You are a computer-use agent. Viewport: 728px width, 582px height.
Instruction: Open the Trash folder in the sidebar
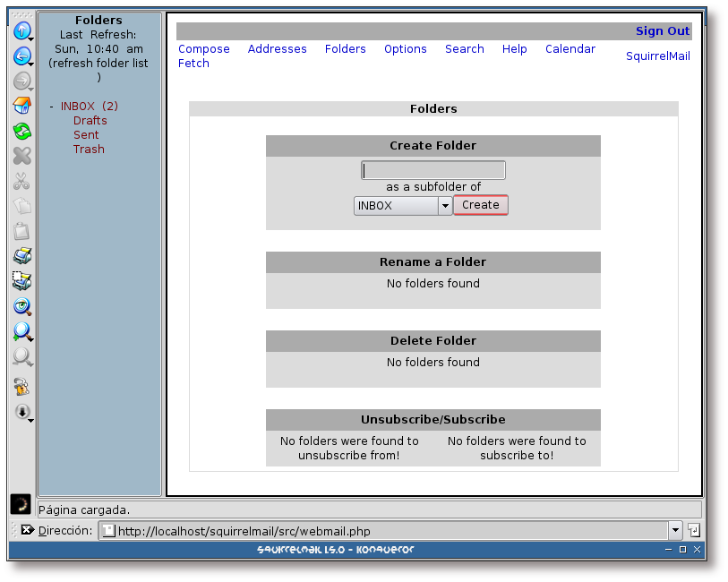click(x=89, y=150)
